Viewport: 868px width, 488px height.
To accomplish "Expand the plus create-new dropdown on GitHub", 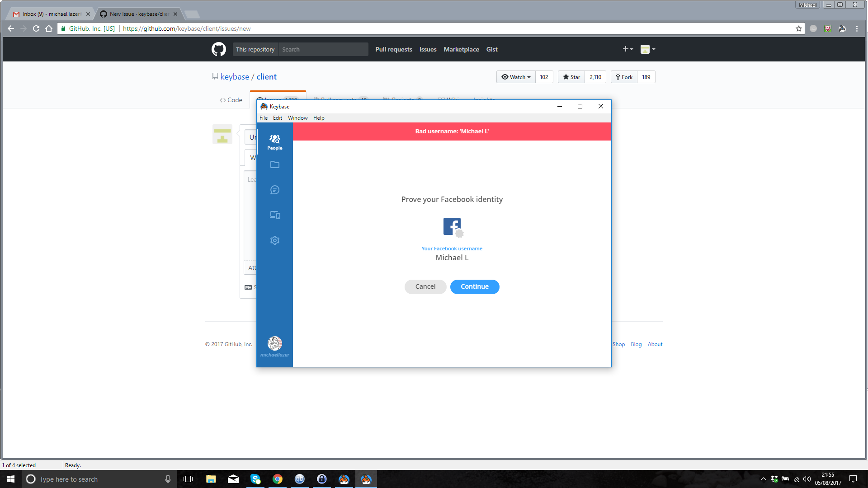I will pyautogui.click(x=628, y=49).
